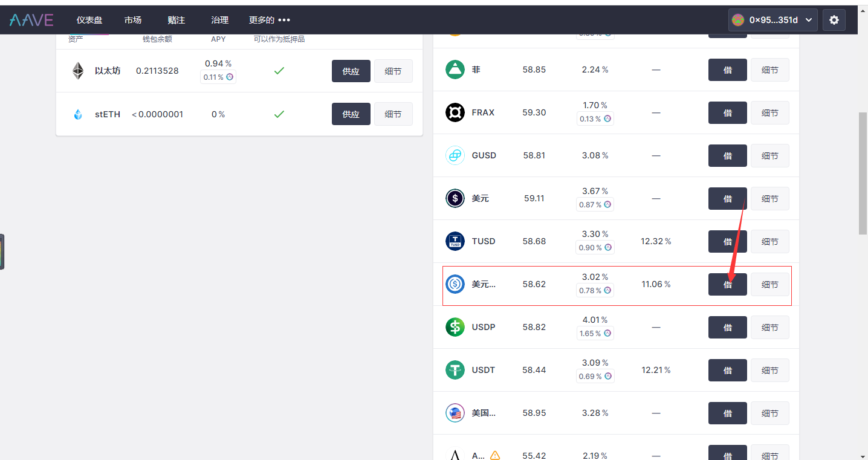Click the 12.21% rate for USDT
Viewport: 868px width, 460px height.
click(x=656, y=370)
